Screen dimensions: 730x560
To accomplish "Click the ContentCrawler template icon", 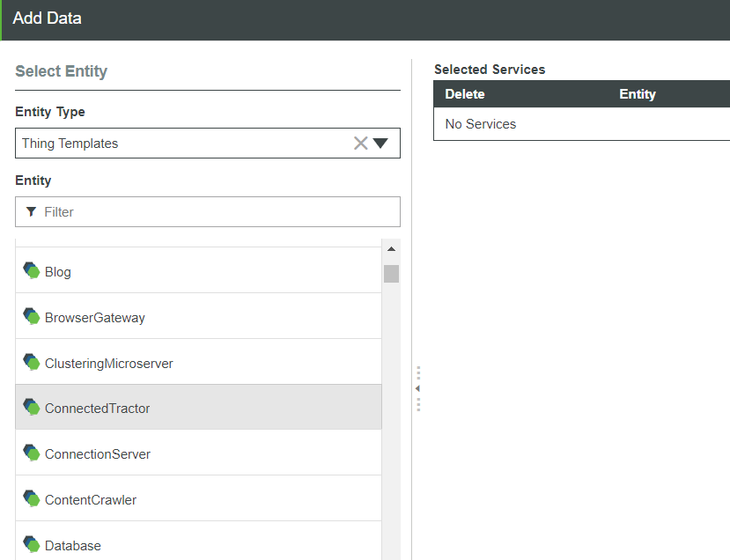I will (32, 499).
